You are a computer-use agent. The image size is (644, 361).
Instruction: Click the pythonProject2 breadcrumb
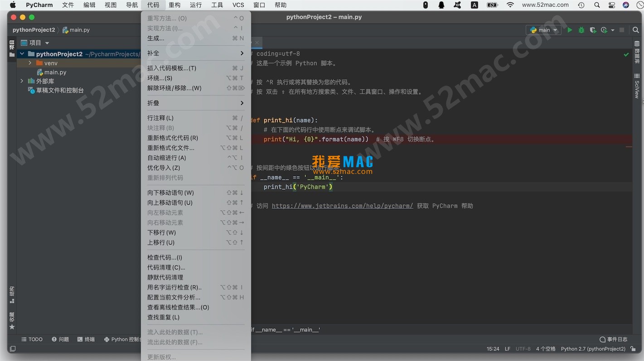pos(34,30)
